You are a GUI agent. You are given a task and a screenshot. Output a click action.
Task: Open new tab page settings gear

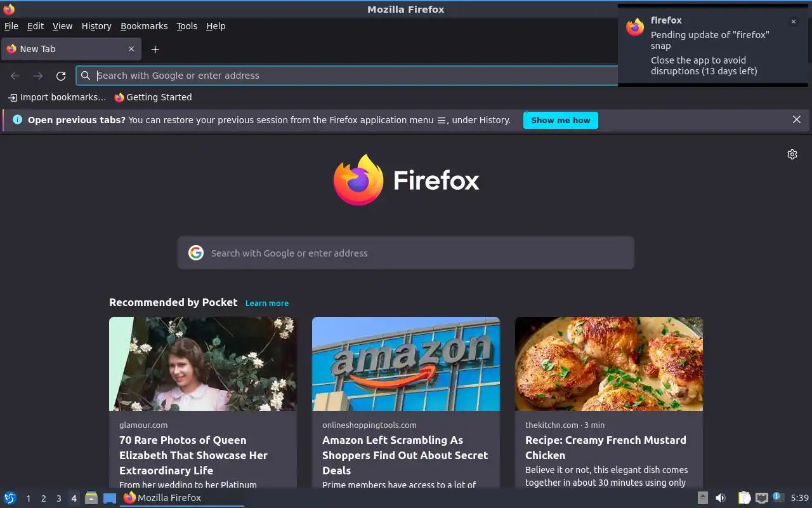(x=792, y=154)
